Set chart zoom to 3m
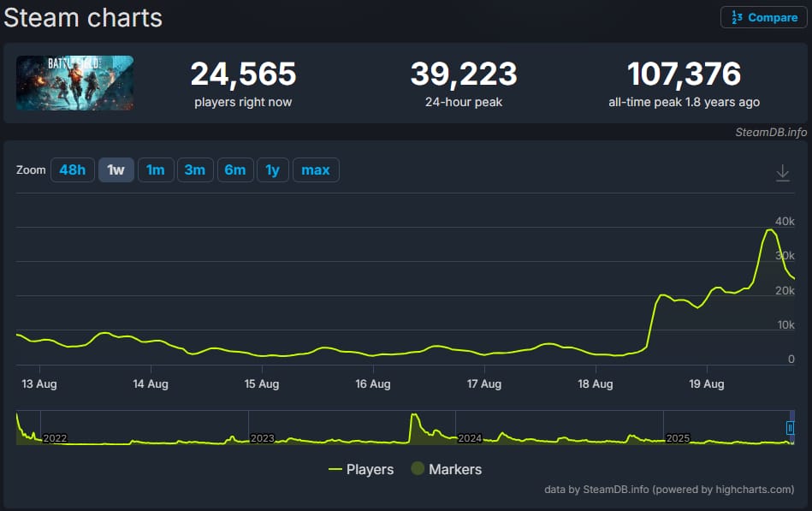812x511 pixels. [194, 169]
